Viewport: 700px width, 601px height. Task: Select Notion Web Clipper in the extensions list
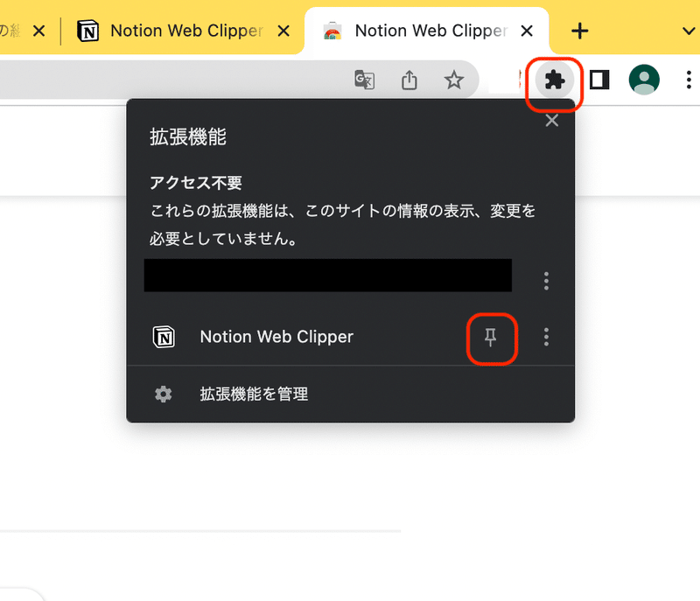pos(276,337)
